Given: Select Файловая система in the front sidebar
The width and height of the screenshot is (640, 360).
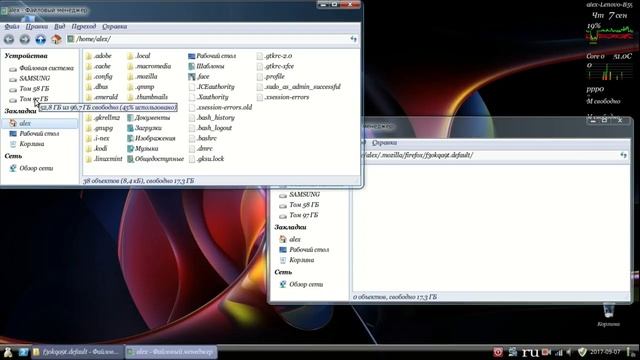Looking at the screenshot, I should 41,68.
